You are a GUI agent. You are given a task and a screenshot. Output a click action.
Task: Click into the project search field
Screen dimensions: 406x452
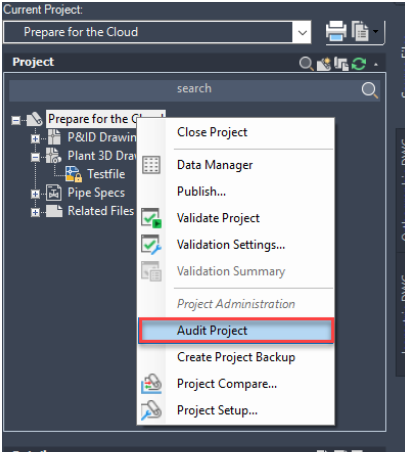tap(194, 90)
